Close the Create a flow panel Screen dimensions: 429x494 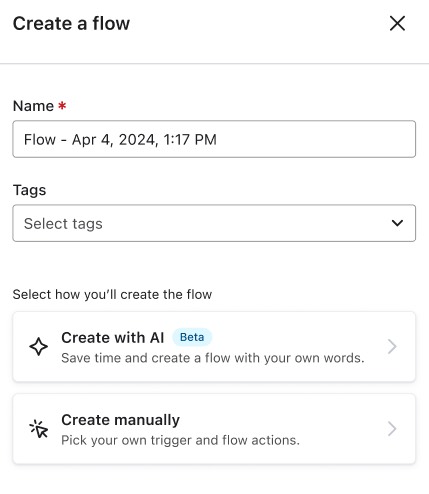[397, 24]
